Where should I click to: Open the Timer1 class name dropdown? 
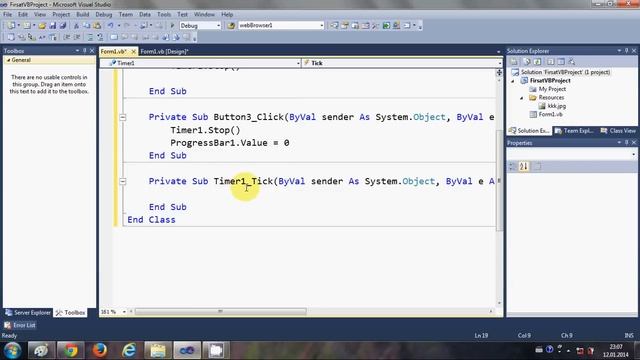(x=298, y=63)
